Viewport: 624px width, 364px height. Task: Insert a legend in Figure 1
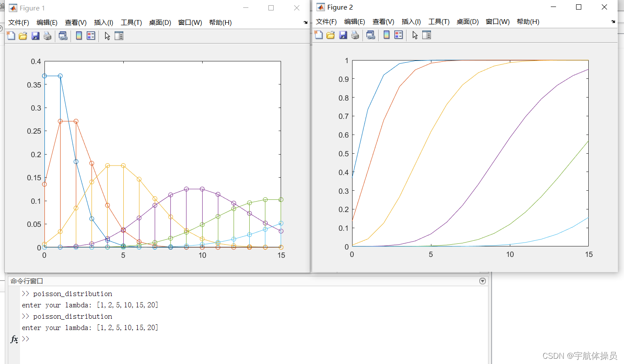pyautogui.click(x=90, y=36)
